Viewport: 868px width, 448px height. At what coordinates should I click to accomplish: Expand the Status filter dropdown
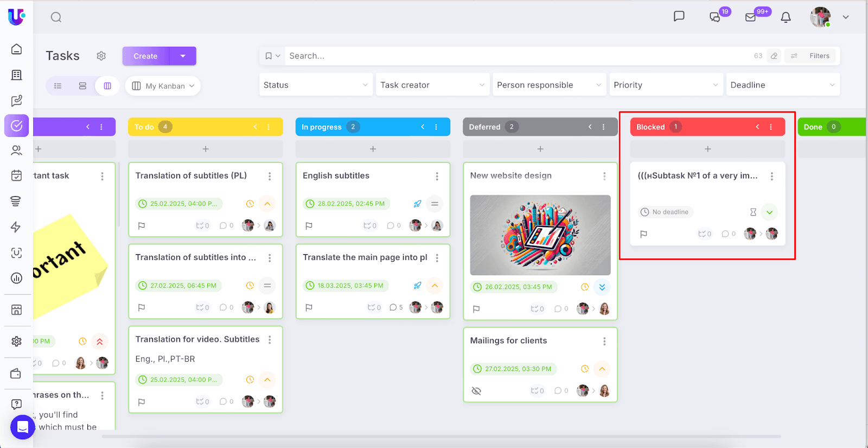tap(316, 85)
